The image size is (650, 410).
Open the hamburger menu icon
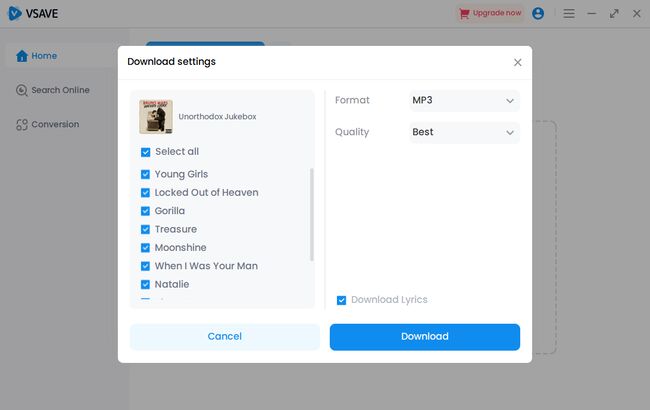(x=569, y=14)
